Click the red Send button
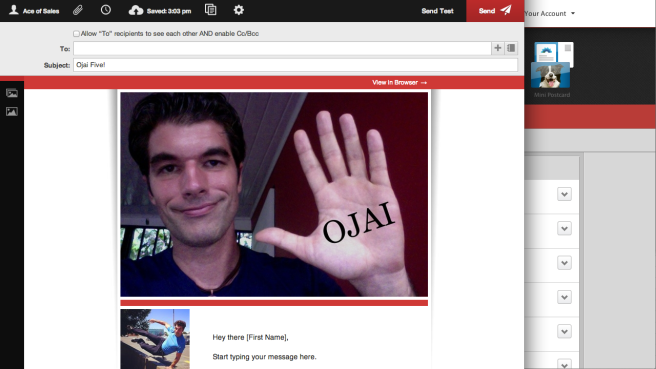The image size is (656, 369). point(495,11)
